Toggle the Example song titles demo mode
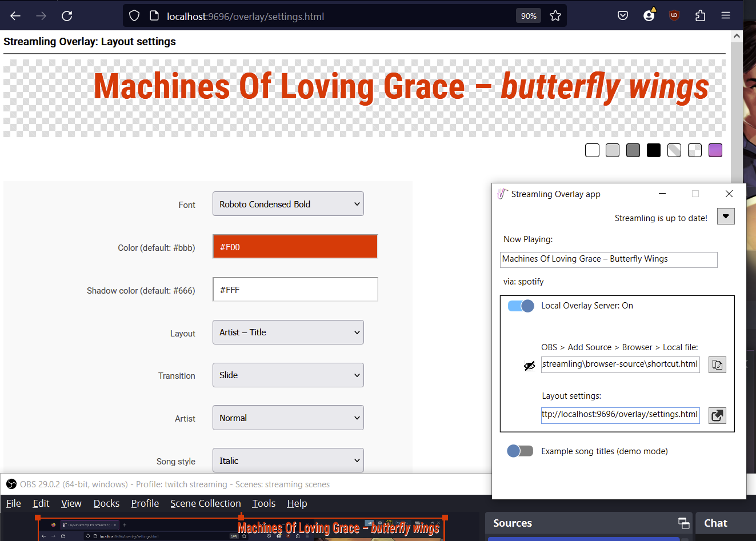Screen dimensions: 756x541 520,451
